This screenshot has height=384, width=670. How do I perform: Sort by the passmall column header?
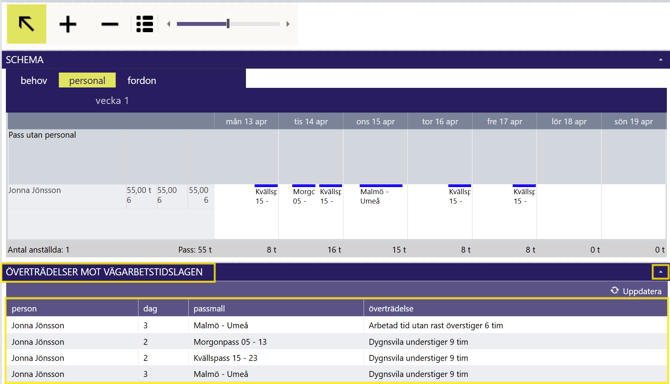[276, 308]
